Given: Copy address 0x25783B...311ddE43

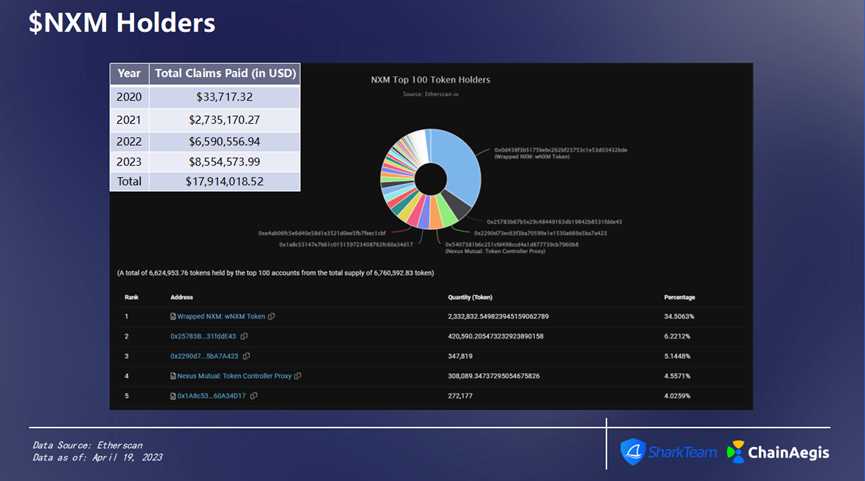Looking at the screenshot, I should click(x=244, y=337).
